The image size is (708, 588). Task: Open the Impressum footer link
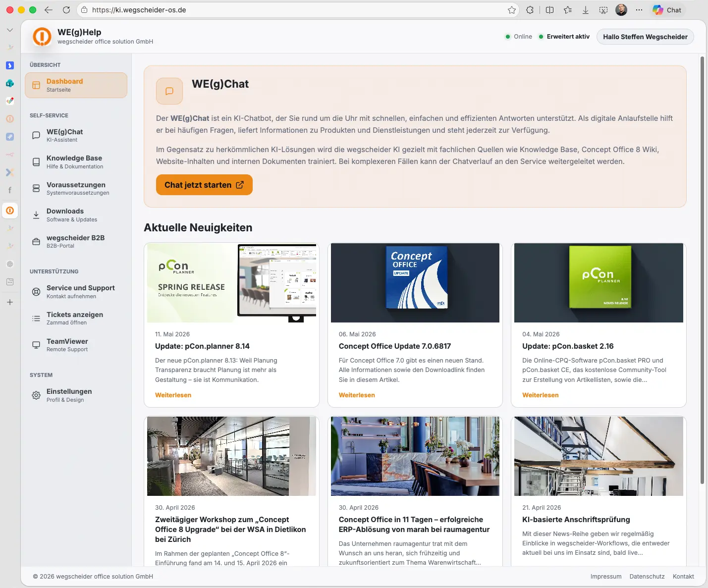coord(606,577)
